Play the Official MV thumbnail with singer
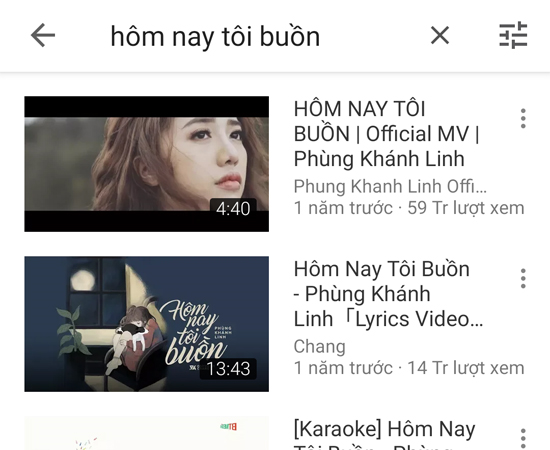Screen dimensions: 550x450 click(147, 164)
